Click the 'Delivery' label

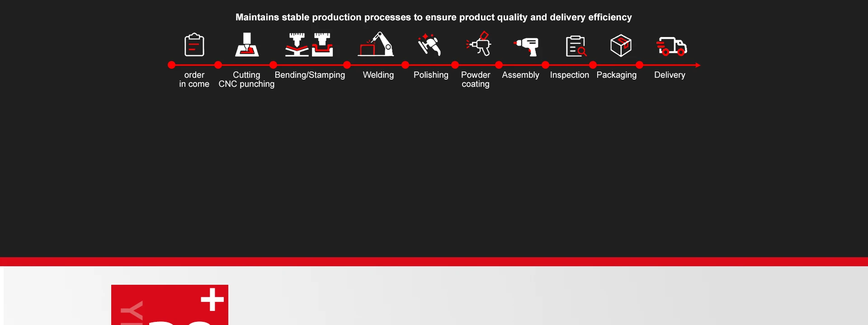[670, 75]
